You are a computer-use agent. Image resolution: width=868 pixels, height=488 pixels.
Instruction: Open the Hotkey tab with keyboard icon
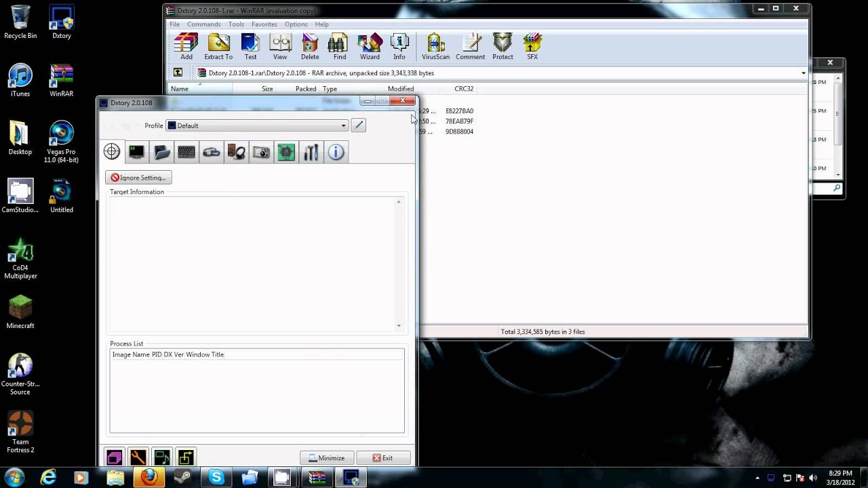[x=186, y=152]
